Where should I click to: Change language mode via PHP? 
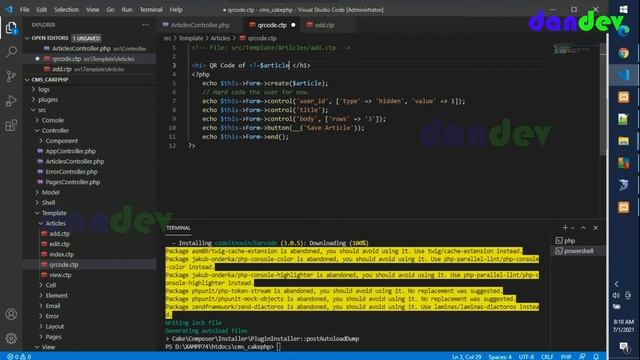(x=566, y=357)
